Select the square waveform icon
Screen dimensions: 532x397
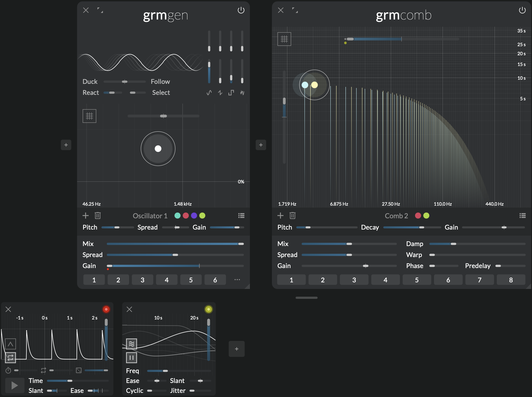point(231,93)
